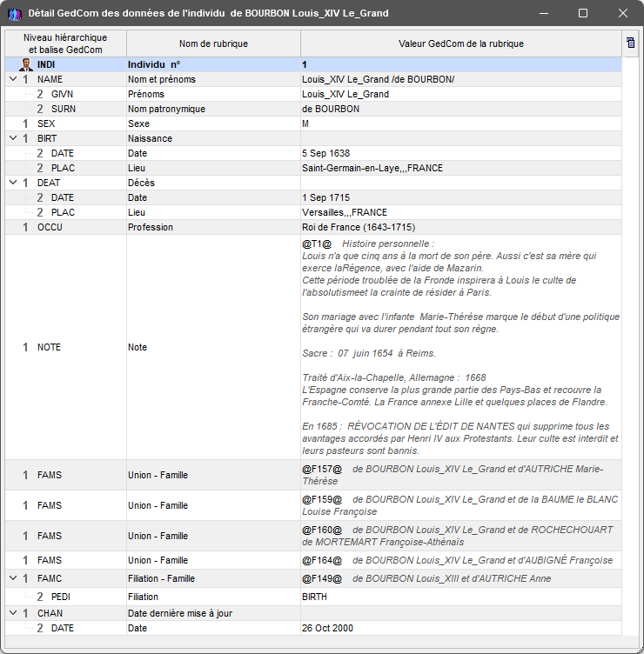644x654 pixels.
Task: Click the sex value 'M'
Action: pos(305,123)
